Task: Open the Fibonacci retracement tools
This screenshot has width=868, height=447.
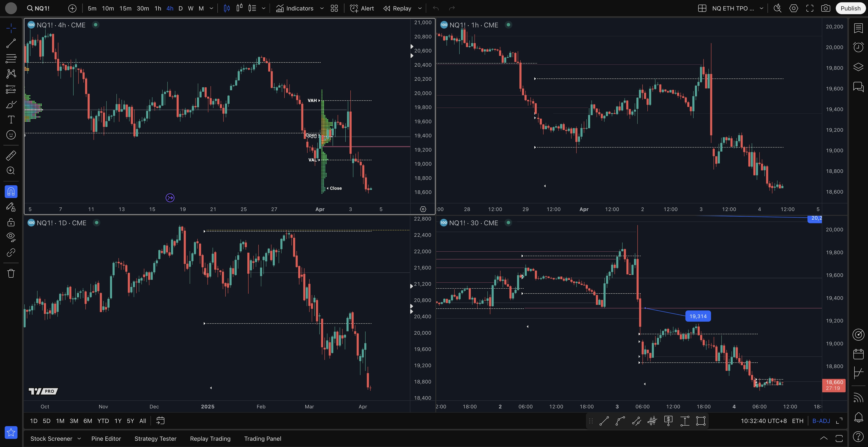Action: pos(11,58)
